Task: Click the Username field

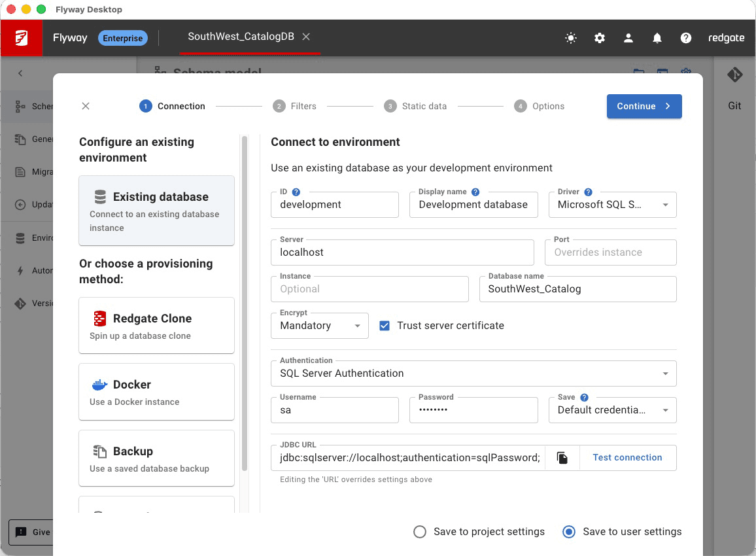Action: coord(335,410)
